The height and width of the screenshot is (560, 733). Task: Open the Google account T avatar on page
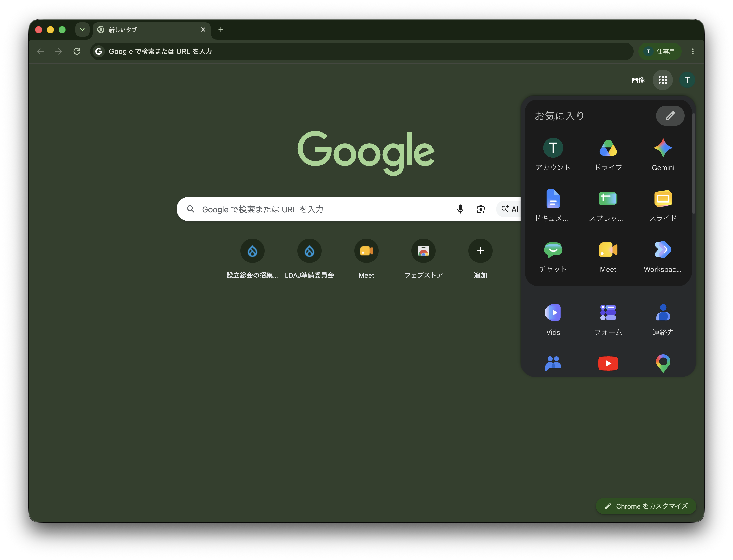pyautogui.click(x=687, y=80)
